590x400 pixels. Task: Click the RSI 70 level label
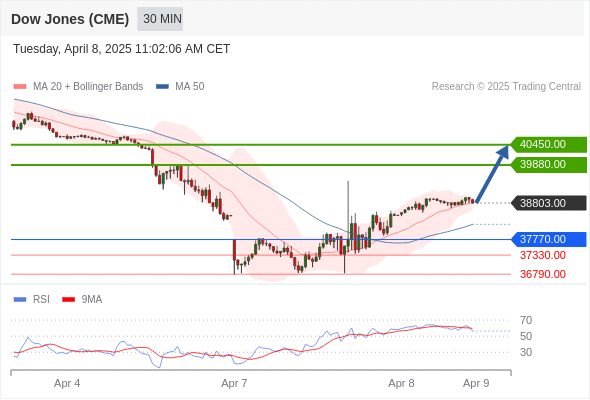click(x=526, y=321)
